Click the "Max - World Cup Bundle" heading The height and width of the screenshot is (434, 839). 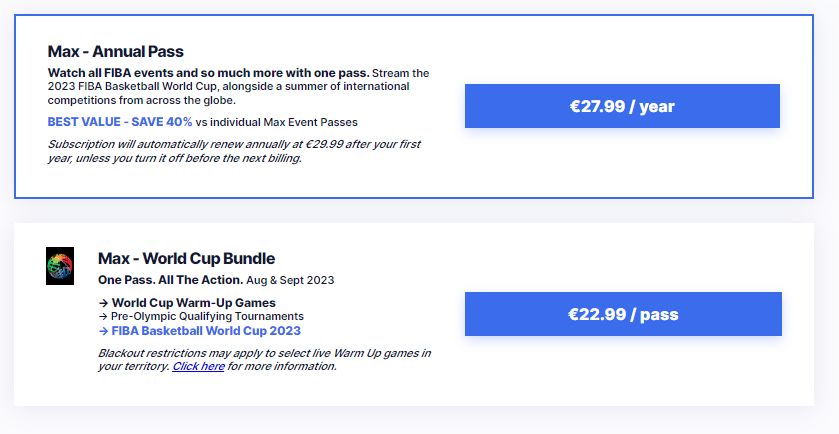pos(186,258)
